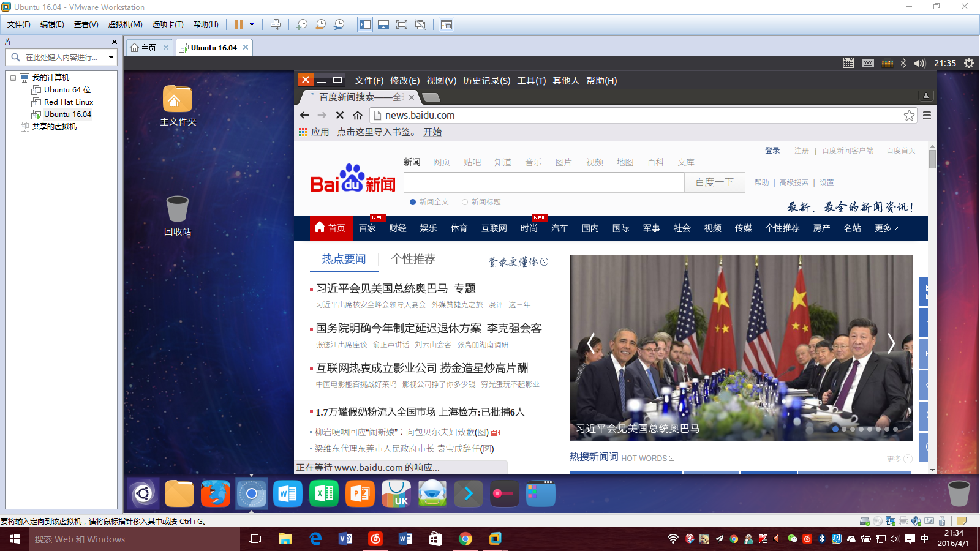Viewport: 980px width, 551px height.
Task: Open the 更多 dropdown in Baidu navigation bar
Action: (885, 228)
